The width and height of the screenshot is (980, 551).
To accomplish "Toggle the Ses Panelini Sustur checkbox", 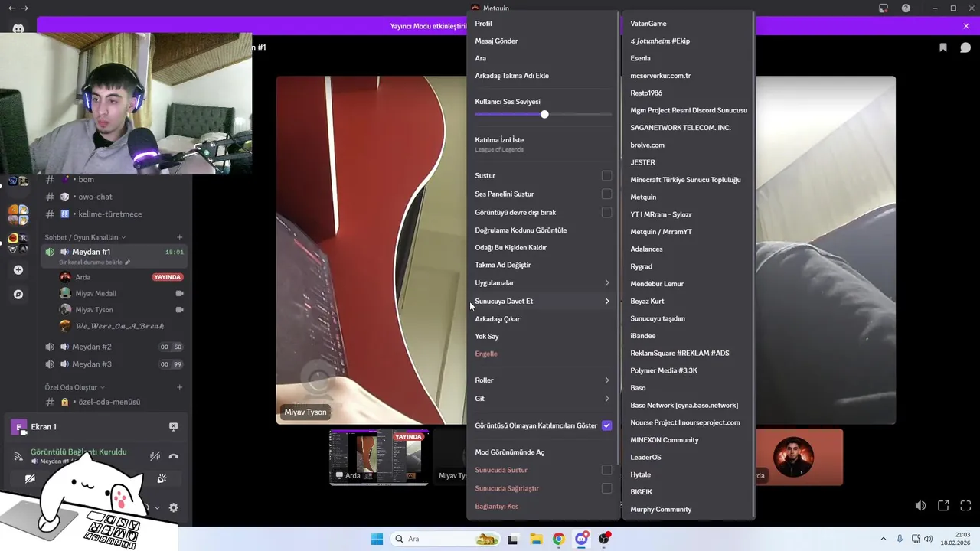I will (606, 194).
